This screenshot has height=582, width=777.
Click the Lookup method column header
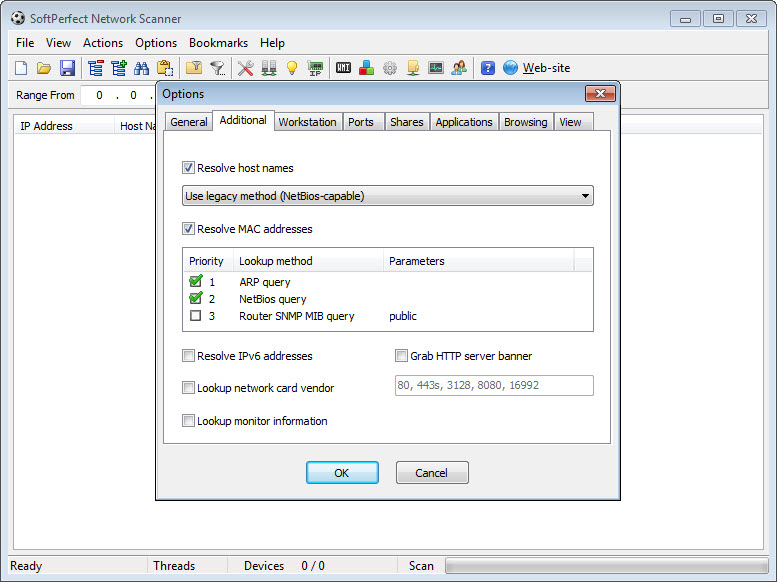308,261
